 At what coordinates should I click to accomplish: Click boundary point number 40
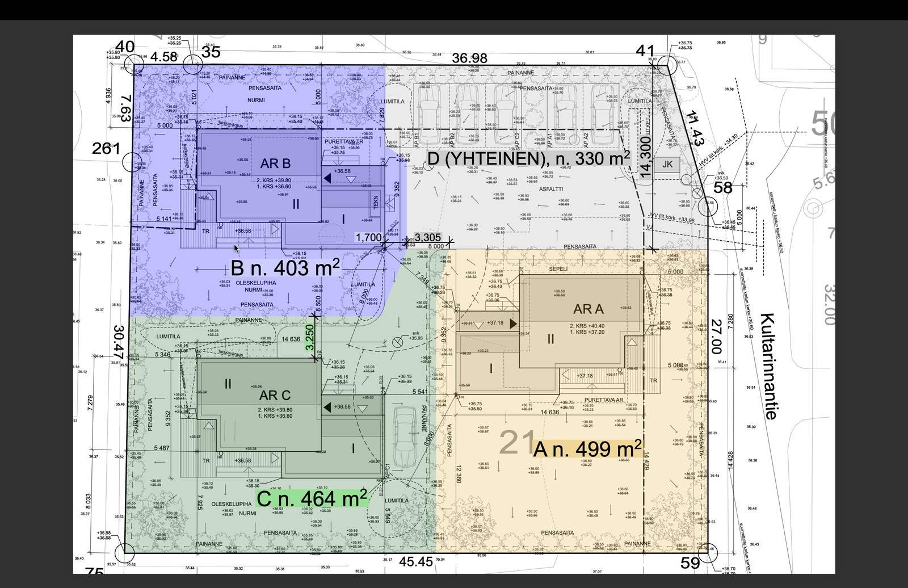(x=125, y=47)
